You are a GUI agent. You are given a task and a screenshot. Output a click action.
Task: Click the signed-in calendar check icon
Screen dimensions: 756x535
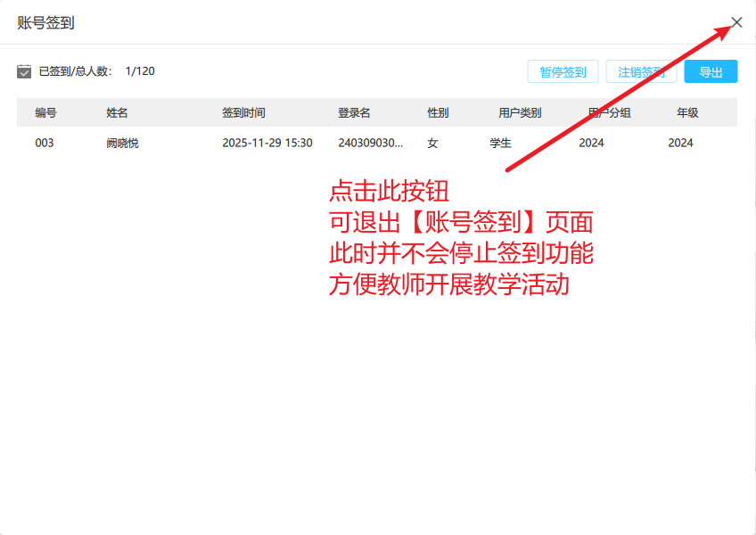(24, 71)
